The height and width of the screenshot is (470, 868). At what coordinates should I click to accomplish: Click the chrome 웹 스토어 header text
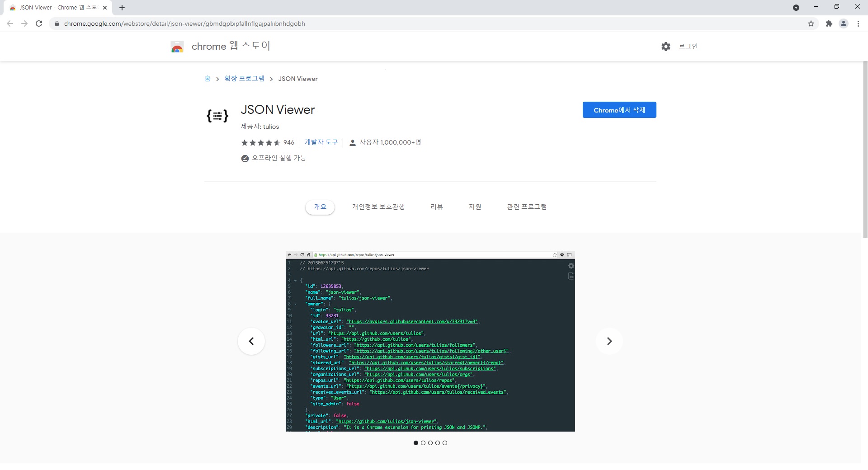tap(231, 46)
